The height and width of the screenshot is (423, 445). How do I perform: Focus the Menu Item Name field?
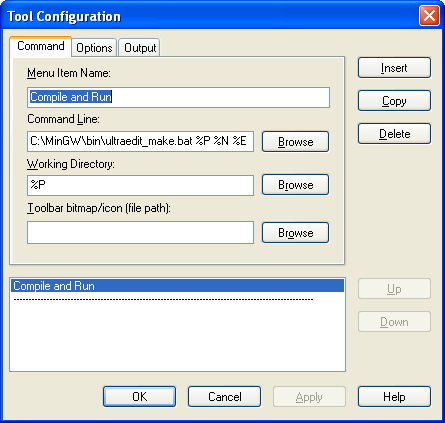(x=178, y=97)
